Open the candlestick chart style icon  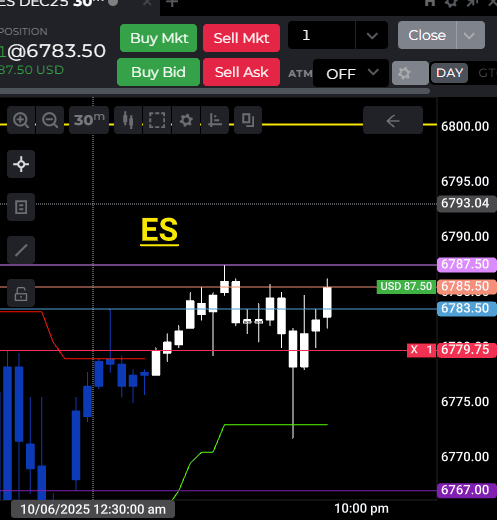tap(128, 120)
